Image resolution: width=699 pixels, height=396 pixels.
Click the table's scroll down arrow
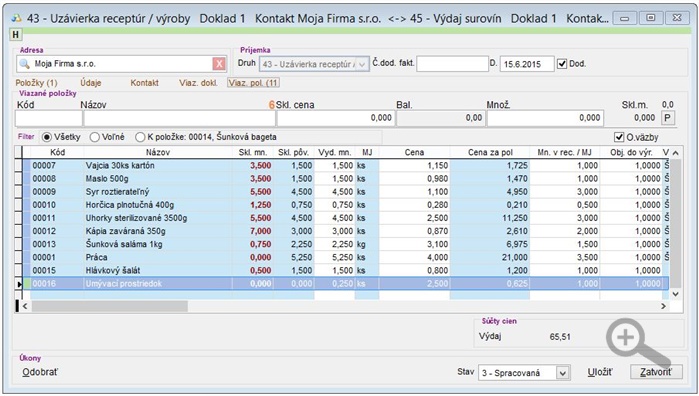point(675,294)
